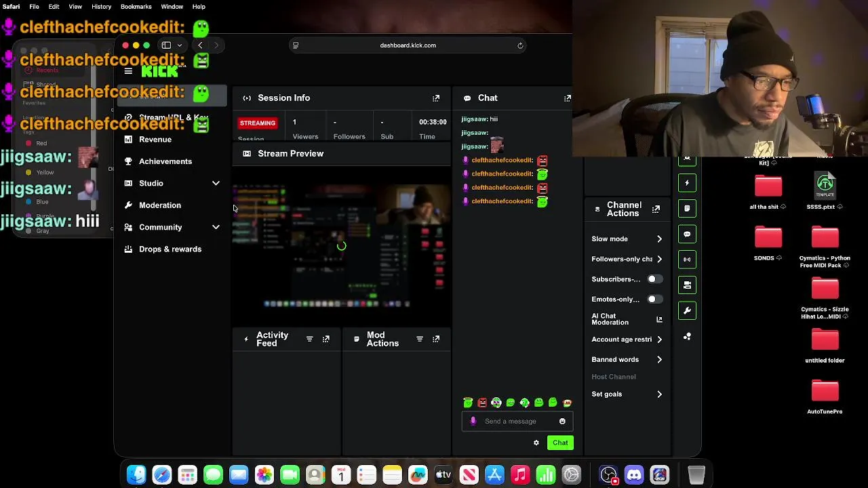This screenshot has width=868, height=488.
Task: Click the note icon in right toolbar
Action: tap(687, 209)
